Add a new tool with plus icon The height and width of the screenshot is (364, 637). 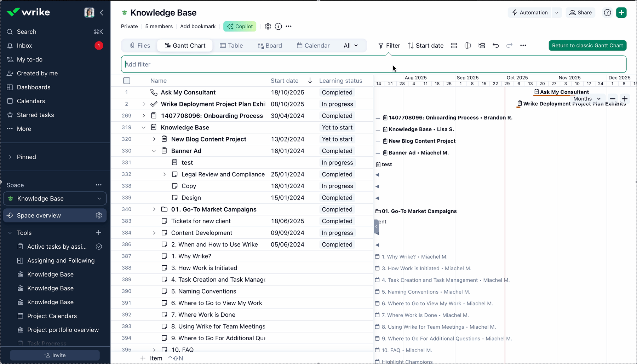tap(99, 233)
